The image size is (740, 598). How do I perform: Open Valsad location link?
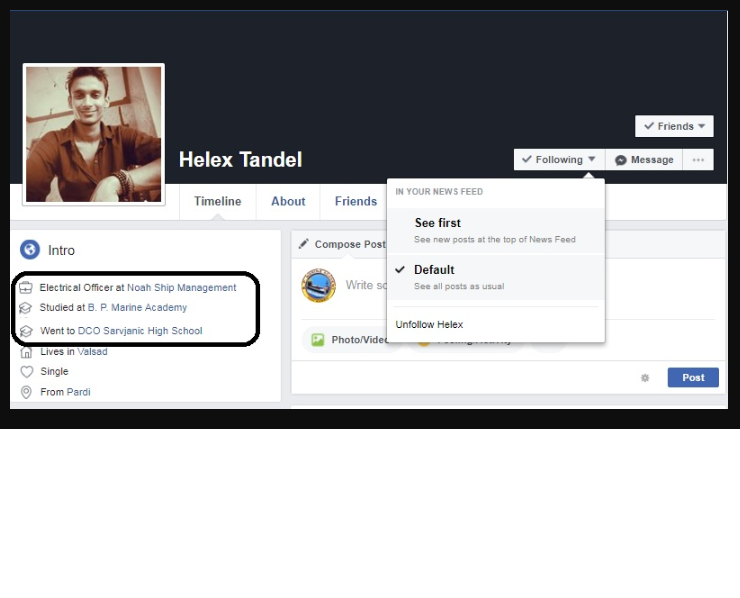92,352
